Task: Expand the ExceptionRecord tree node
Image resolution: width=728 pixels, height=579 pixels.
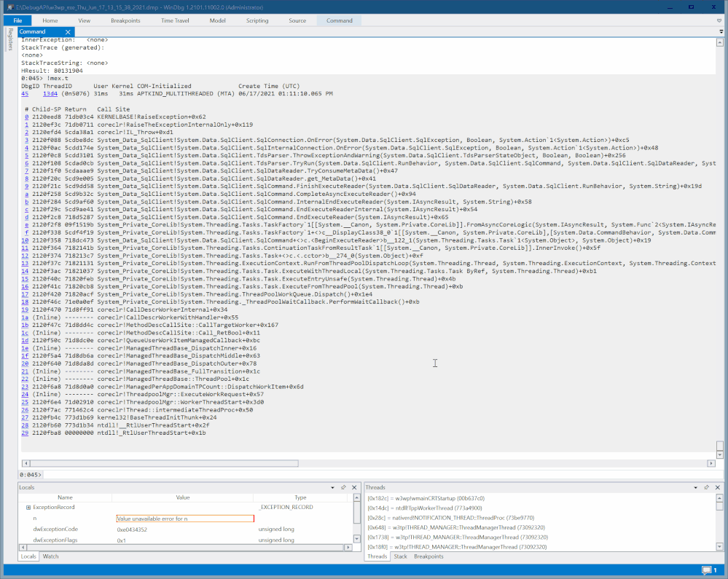Action: [x=28, y=508]
